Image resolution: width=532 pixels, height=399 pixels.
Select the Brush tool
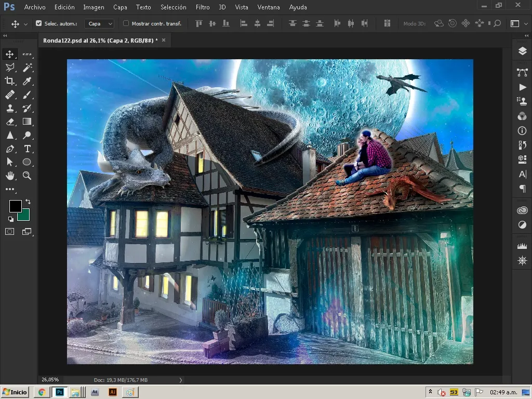(x=27, y=95)
